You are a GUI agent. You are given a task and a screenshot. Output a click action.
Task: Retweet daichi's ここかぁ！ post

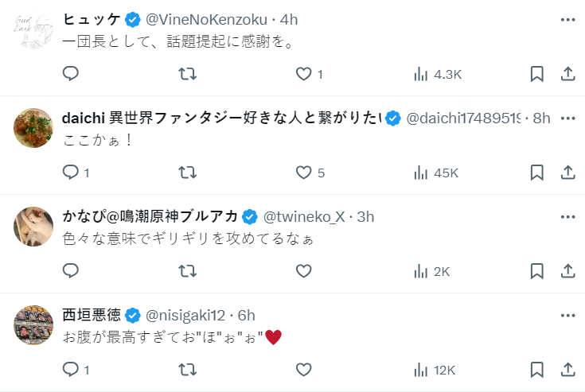pos(187,173)
